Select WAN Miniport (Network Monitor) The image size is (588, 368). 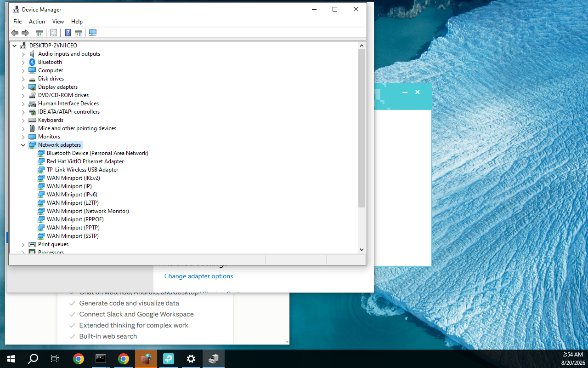point(88,211)
